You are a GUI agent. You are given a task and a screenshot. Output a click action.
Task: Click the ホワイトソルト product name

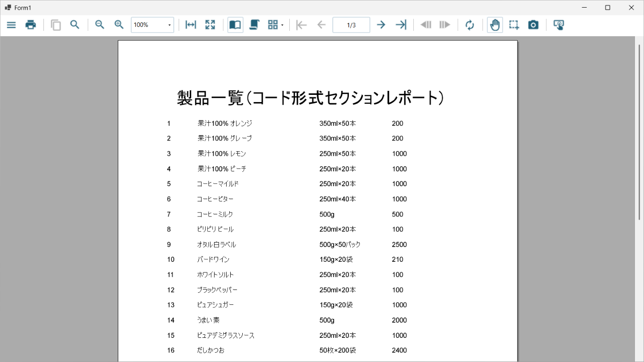pyautogui.click(x=215, y=275)
